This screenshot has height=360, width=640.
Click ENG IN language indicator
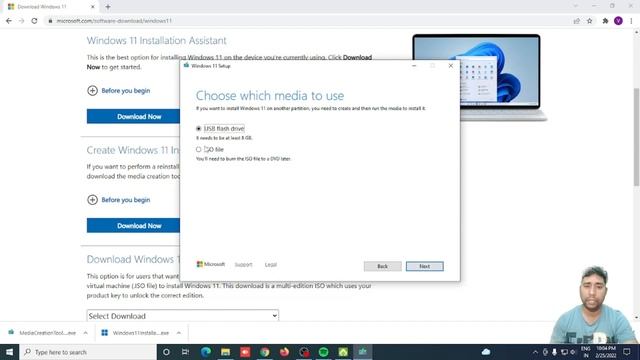coord(586,352)
